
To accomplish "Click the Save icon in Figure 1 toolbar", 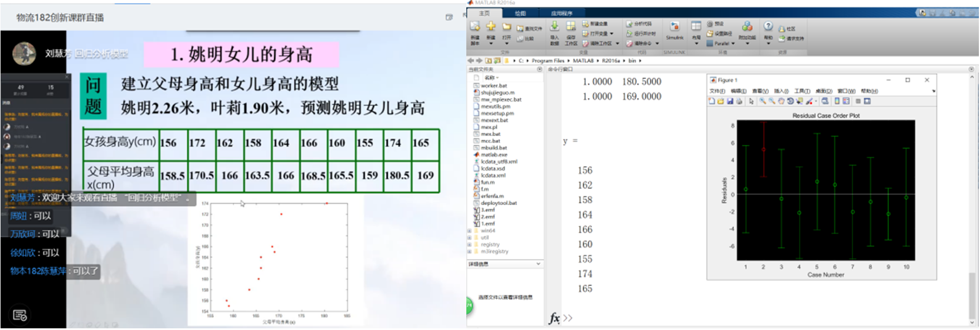I will [729, 101].
